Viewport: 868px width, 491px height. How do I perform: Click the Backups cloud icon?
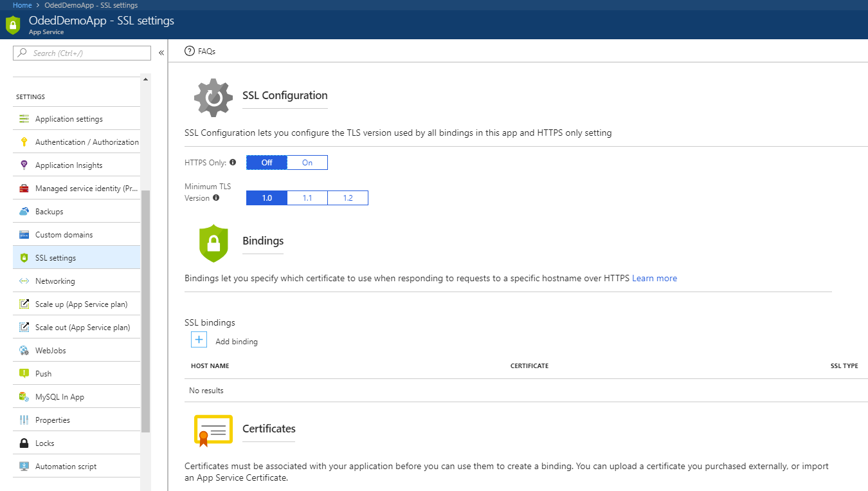24,212
